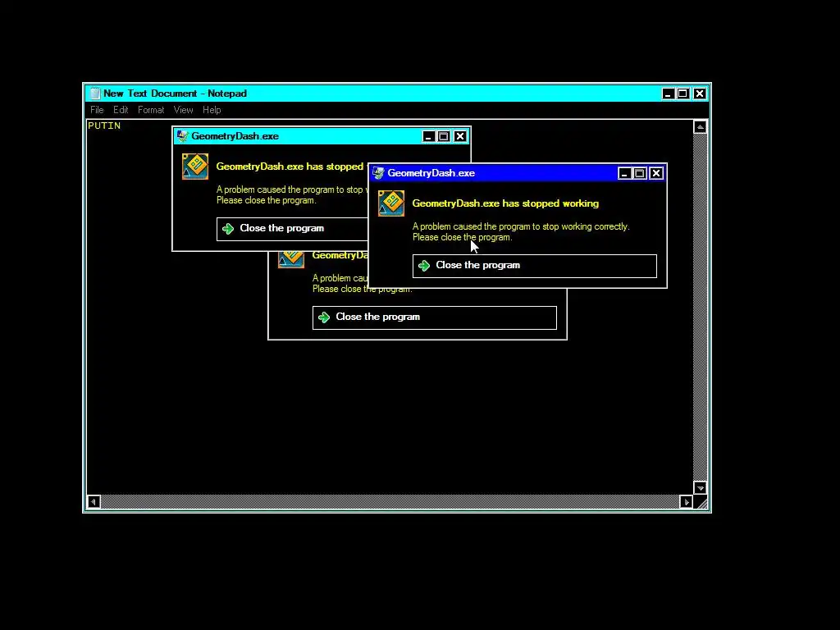Click the Notepad vertical scrollbar track
The height and width of the screenshot is (630, 840).
[x=701, y=307]
